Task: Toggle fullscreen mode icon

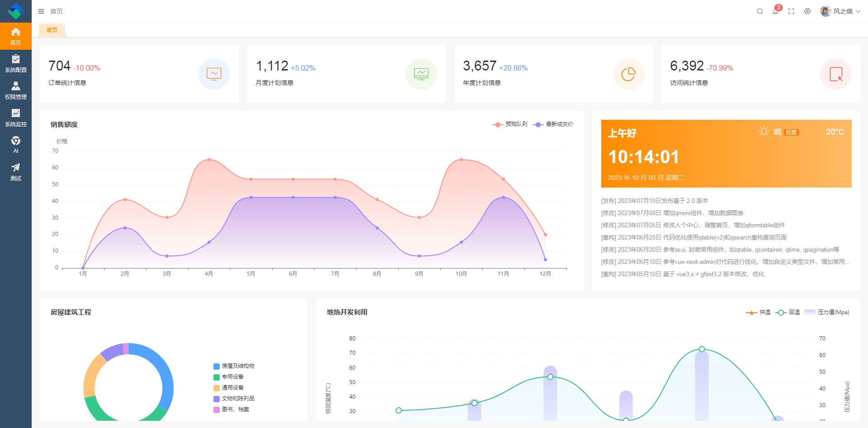Action: tap(791, 11)
